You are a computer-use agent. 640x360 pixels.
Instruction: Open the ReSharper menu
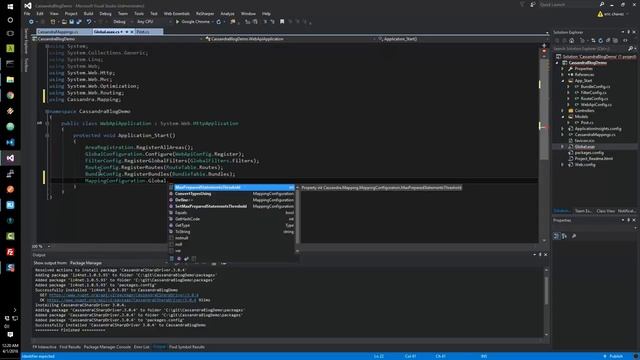(204, 13)
